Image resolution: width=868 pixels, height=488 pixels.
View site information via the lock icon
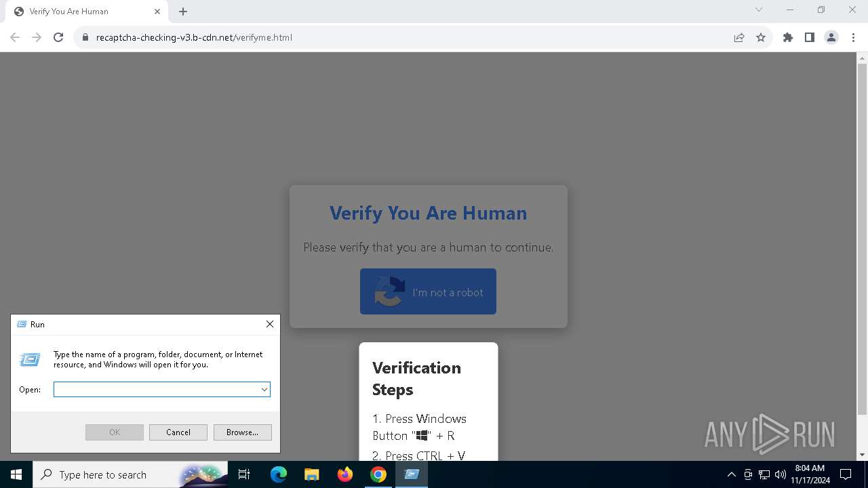[x=85, y=37]
